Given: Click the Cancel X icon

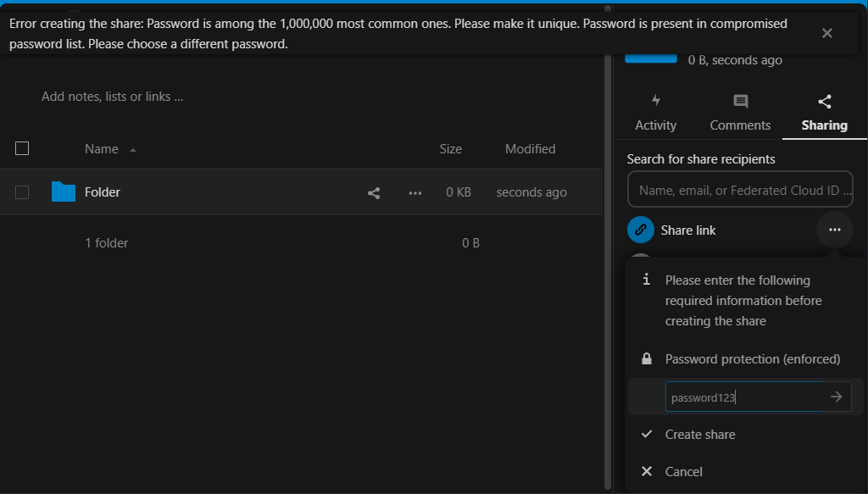Looking at the screenshot, I should 647,471.
